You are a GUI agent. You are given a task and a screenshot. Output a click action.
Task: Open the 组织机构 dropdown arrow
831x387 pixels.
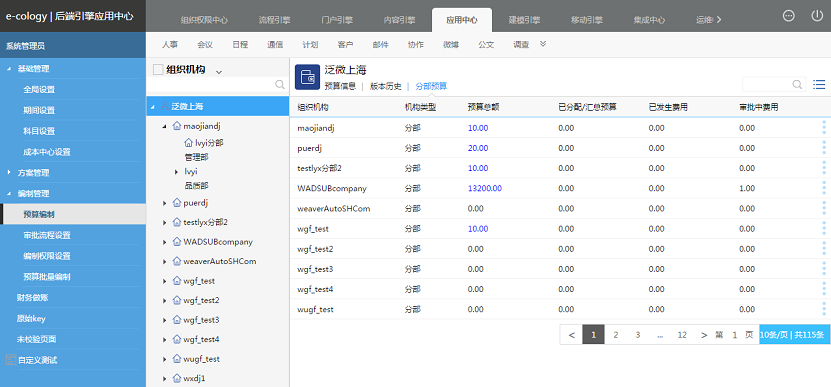(219, 71)
